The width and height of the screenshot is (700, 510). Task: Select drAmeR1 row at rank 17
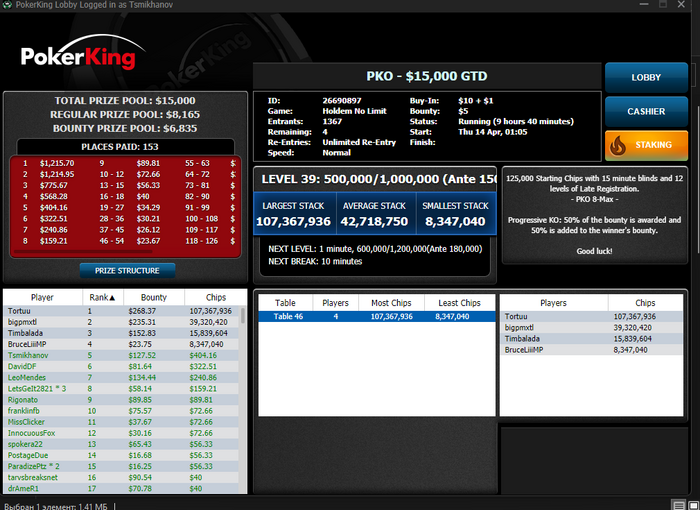click(122, 489)
